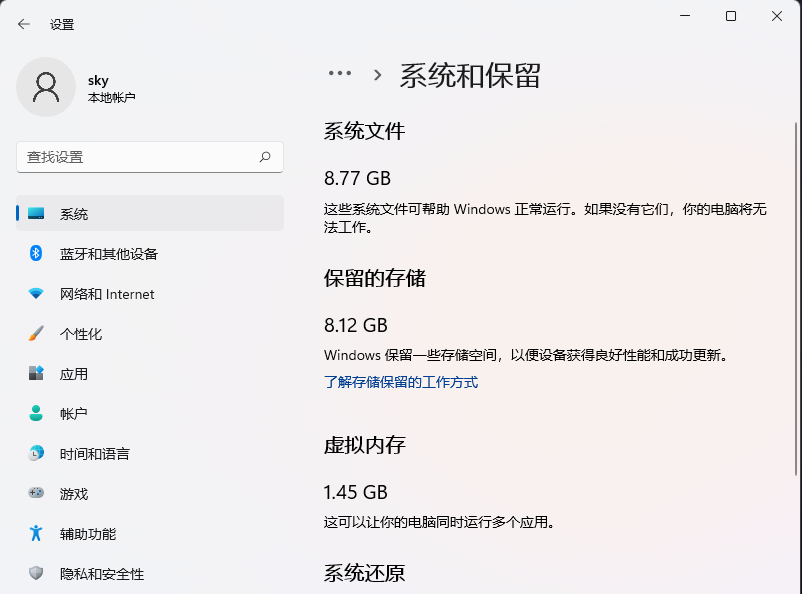Click the 帐户 (Accounts) icon
The image size is (802, 594).
(34, 414)
